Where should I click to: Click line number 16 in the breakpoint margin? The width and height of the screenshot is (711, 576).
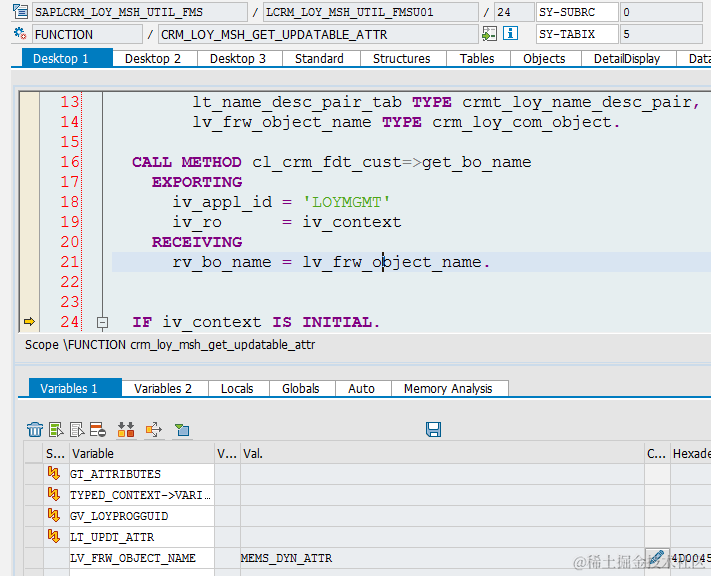(x=70, y=162)
